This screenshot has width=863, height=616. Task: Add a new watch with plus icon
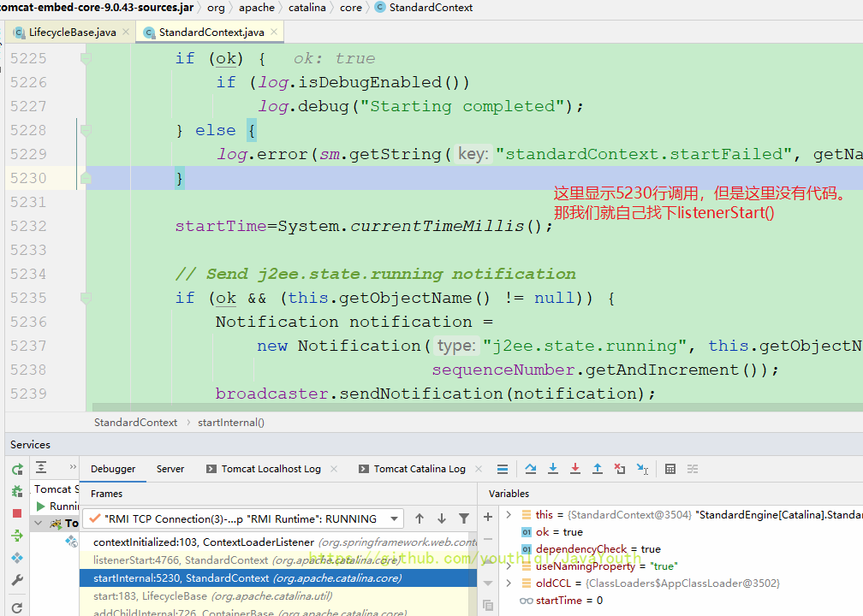488,517
